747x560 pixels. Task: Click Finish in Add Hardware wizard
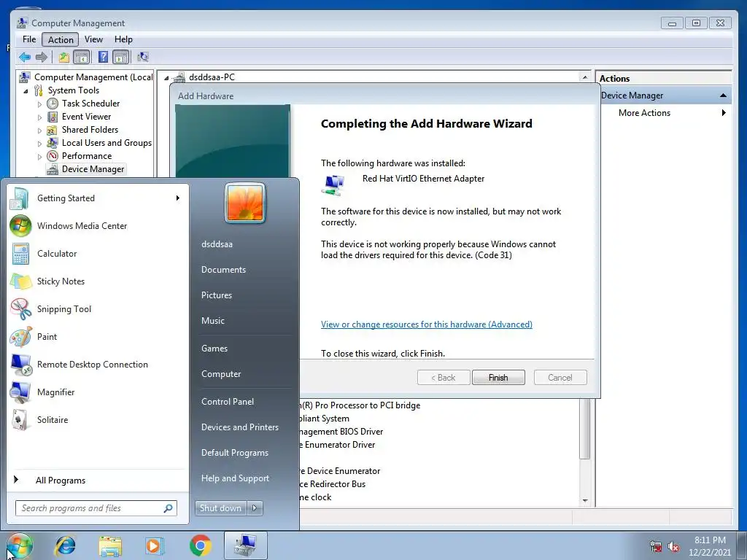(498, 378)
